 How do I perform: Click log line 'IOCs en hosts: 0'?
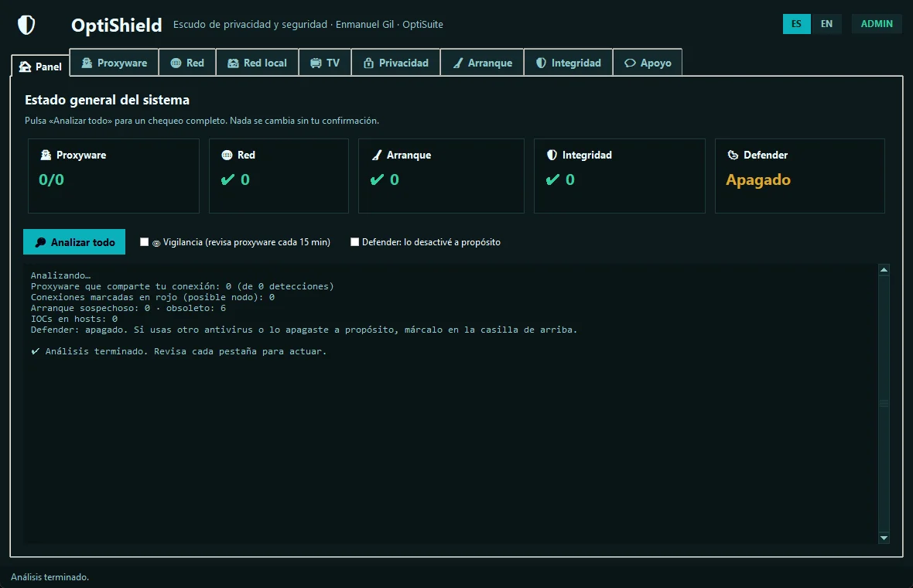click(74, 319)
